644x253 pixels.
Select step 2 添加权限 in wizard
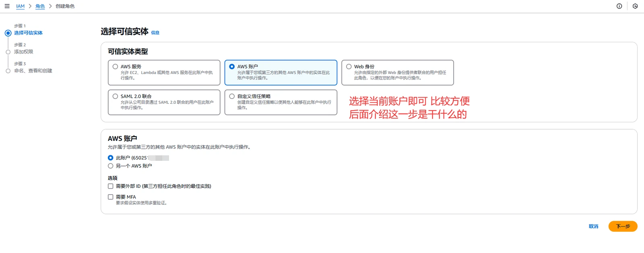23,52
